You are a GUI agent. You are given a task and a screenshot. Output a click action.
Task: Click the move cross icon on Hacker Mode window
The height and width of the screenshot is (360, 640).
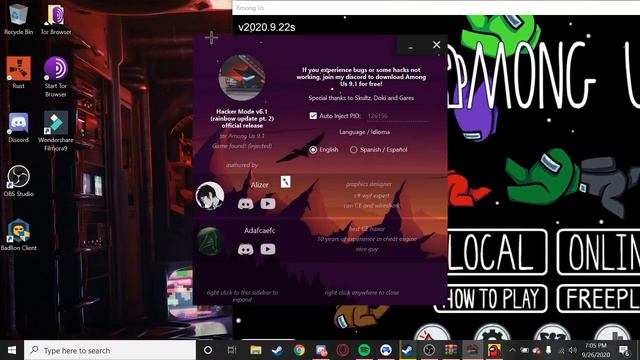click(211, 38)
